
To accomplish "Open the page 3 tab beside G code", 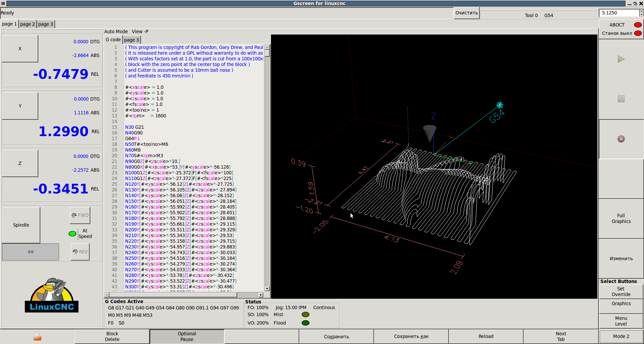I will pos(131,40).
